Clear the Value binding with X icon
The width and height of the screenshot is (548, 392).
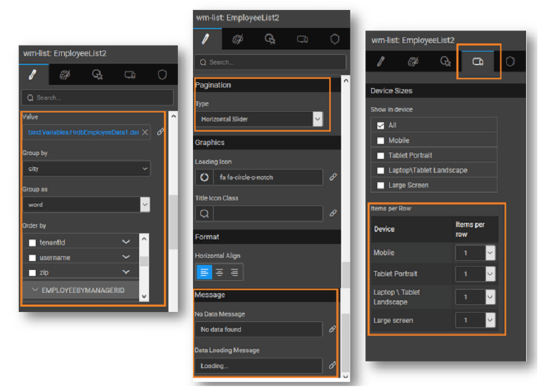[x=146, y=132]
